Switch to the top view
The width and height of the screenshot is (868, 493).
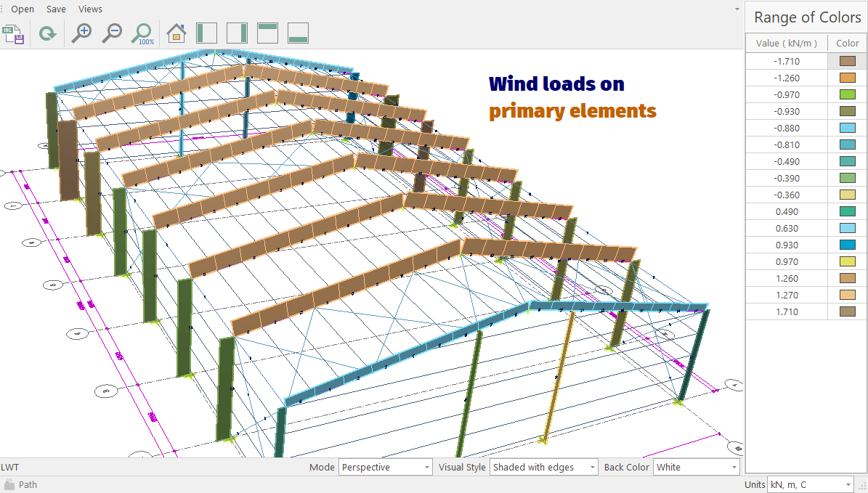[x=268, y=33]
